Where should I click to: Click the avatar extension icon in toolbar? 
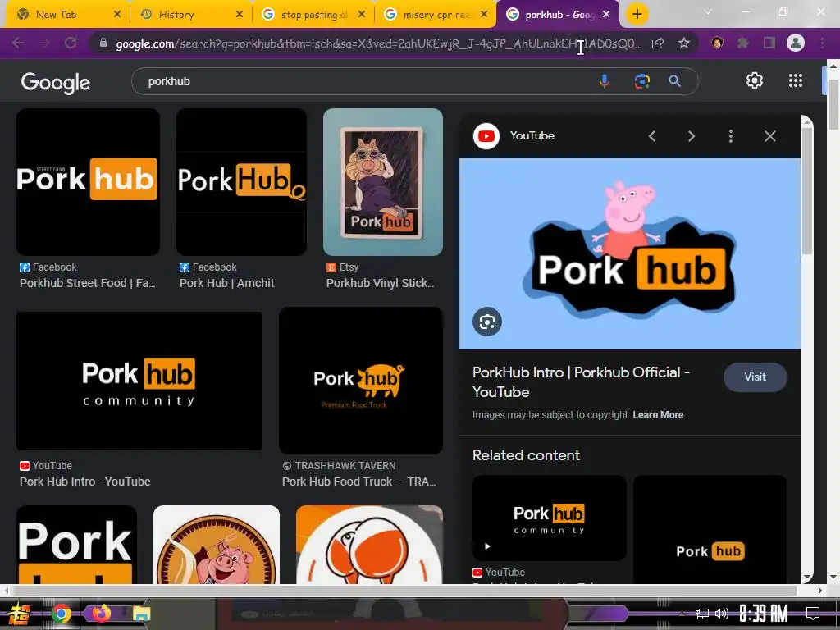(717, 43)
